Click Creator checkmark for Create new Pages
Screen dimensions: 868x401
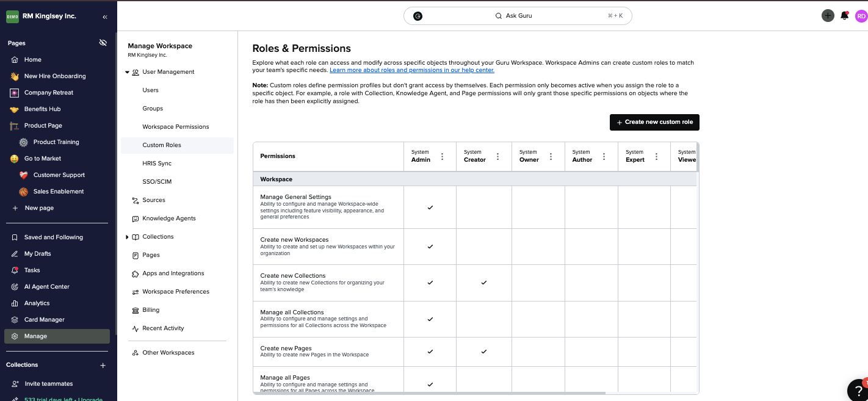tap(484, 352)
